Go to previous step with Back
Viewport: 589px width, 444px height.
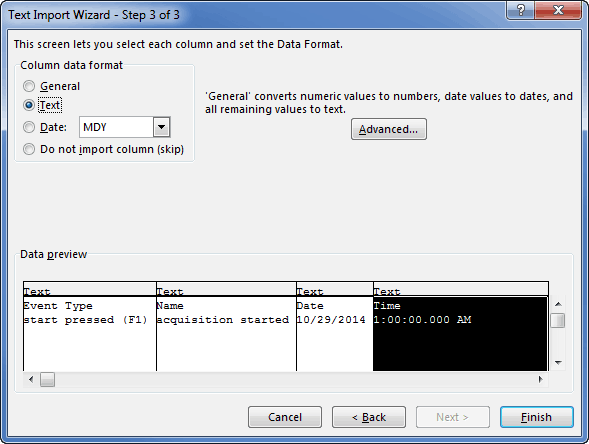[369, 417]
